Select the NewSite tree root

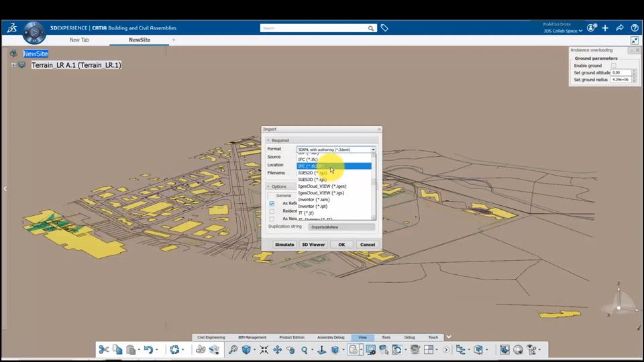click(x=36, y=54)
